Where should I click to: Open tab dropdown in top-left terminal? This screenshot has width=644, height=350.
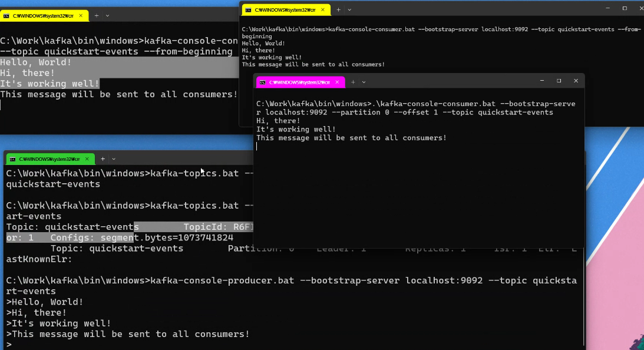pyautogui.click(x=108, y=15)
